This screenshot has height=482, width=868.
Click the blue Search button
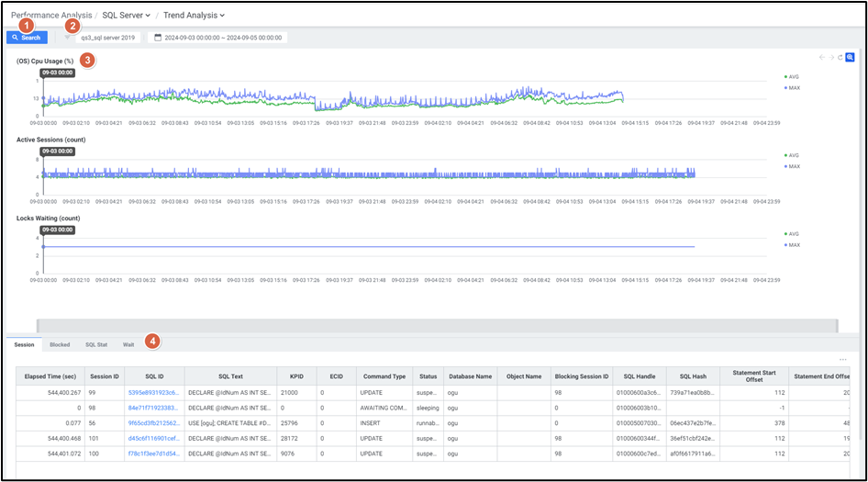click(27, 38)
